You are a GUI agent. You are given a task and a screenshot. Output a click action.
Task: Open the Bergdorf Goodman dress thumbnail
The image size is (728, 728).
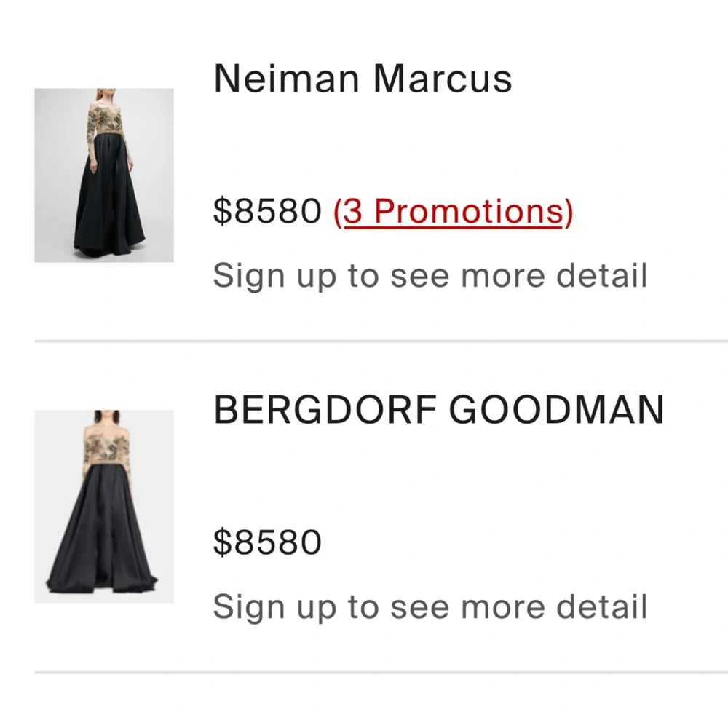coord(104,506)
